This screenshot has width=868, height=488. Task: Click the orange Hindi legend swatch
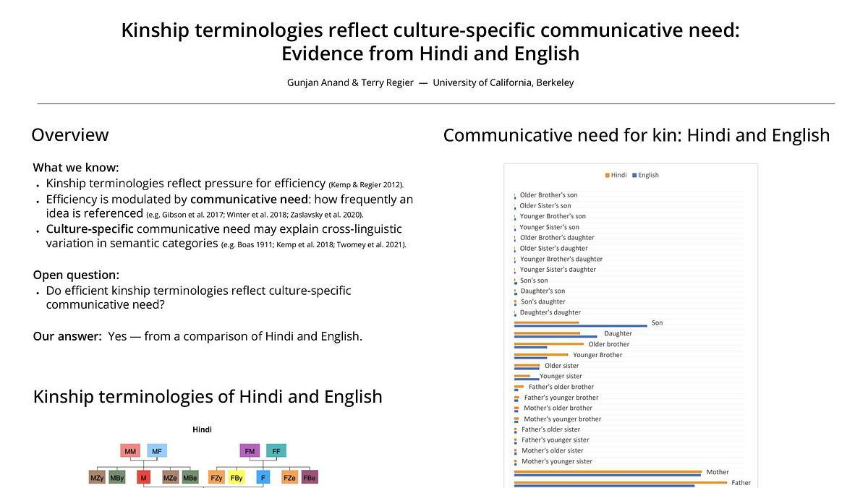[x=607, y=176]
